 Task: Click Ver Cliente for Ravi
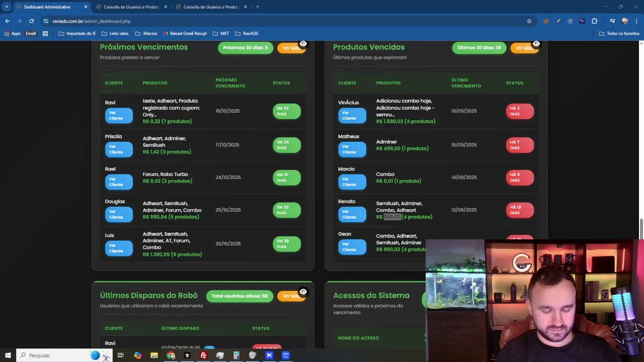click(x=119, y=115)
